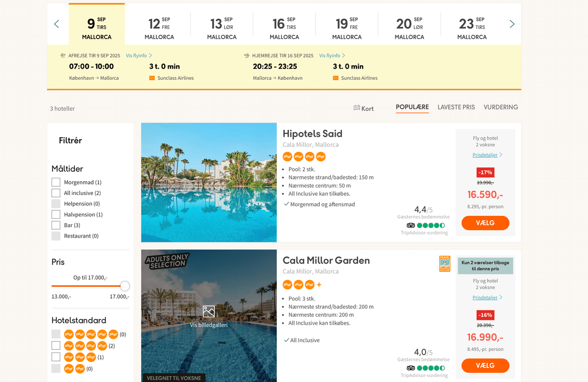Click the TripAdvisor rating for Hipotels Said

[x=425, y=226]
